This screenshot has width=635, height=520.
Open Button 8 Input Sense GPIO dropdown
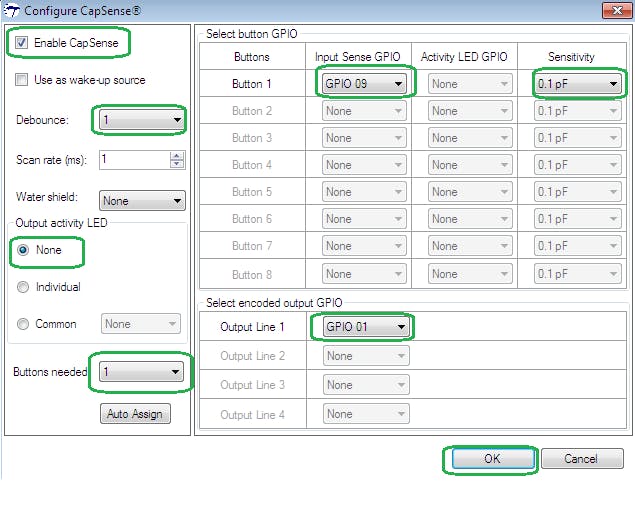click(x=364, y=274)
